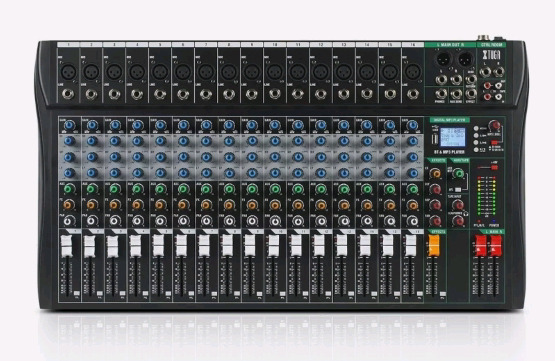Move the orange EFFECTS fader

point(434,245)
